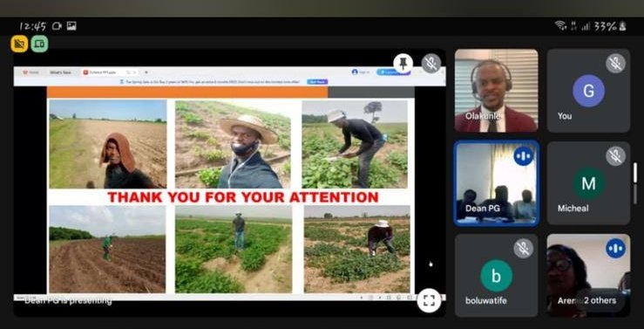Screen dimensions: 644x329
Task: Click the blue button in the Spring Sale banner
Action: [317, 82]
